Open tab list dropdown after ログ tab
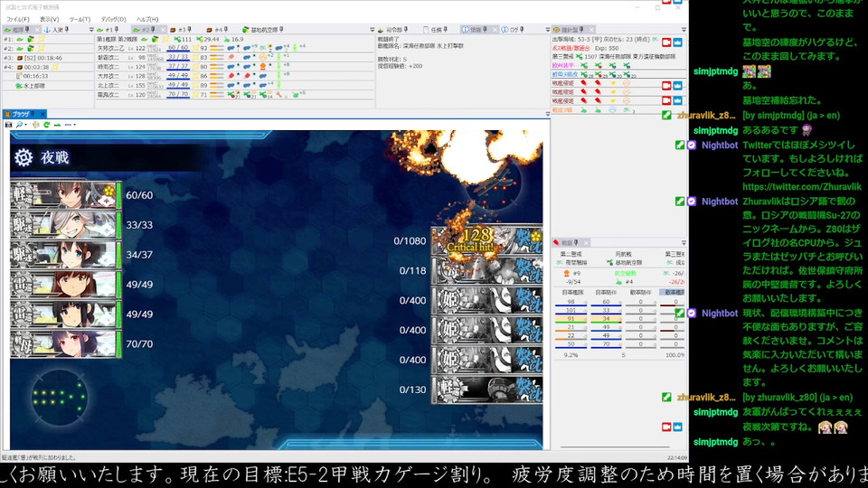 tap(548, 30)
